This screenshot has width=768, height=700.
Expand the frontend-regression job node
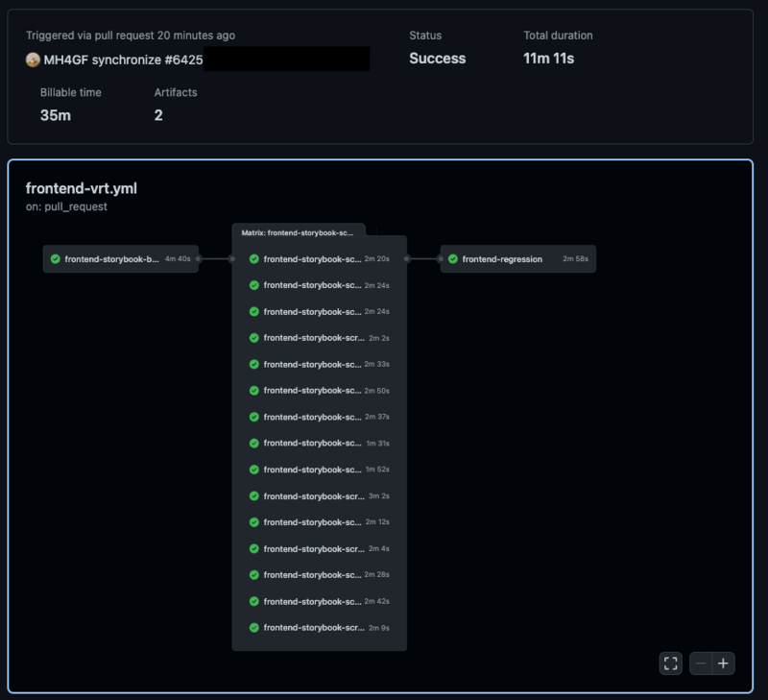coord(517,258)
